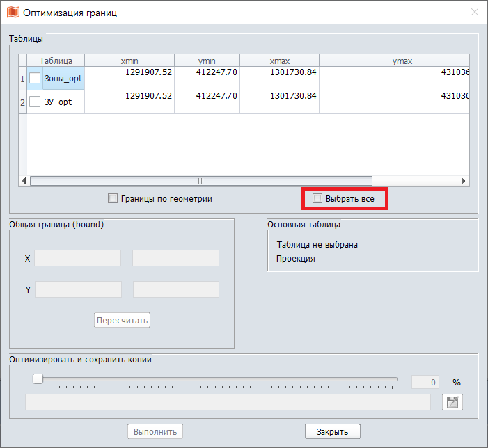Click the horizontal scrollbar right arrow
Viewport: 488px width, 448px height.
(x=464, y=181)
